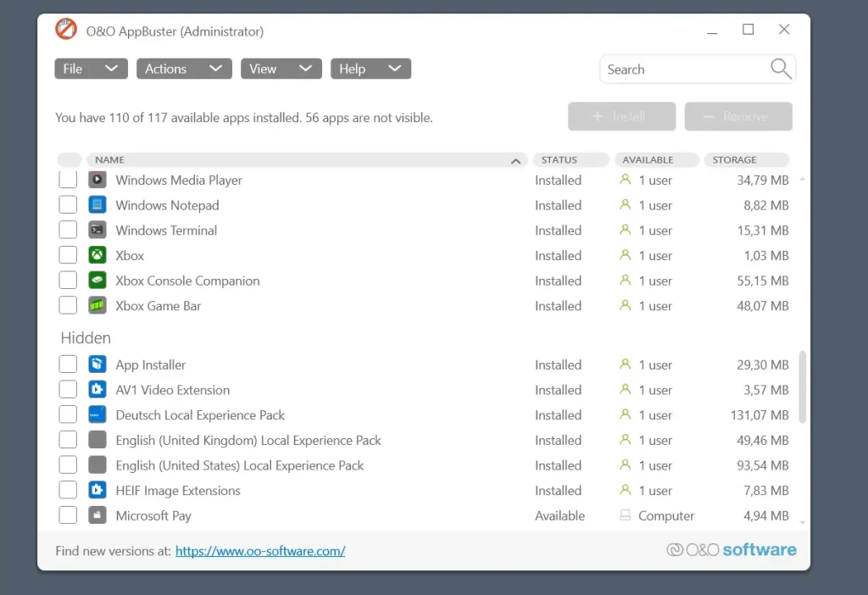This screenshot has height=595, width=868.
Task: Select the Deutsch Local Experience Pack checkbox
Action: tap(68, 414)
